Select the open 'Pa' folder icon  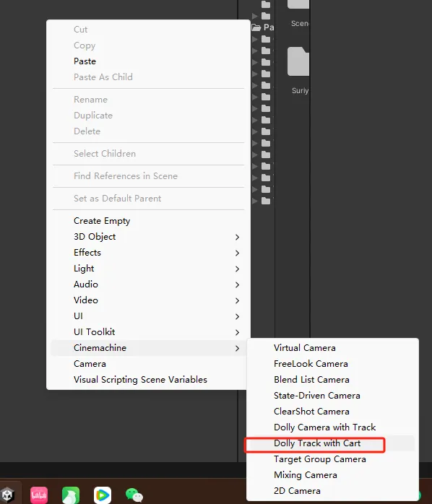[256, 27]
